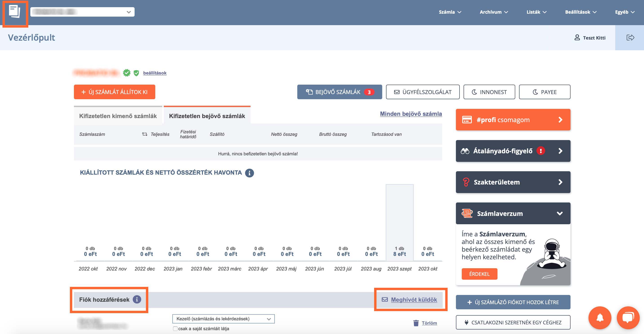Click the invoice logo icon top-left

15,12
